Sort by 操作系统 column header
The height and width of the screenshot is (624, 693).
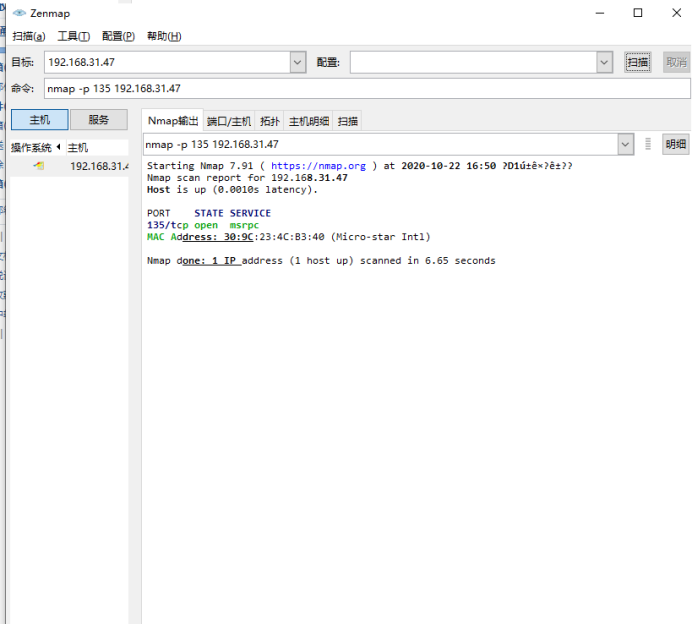point(37,147)
